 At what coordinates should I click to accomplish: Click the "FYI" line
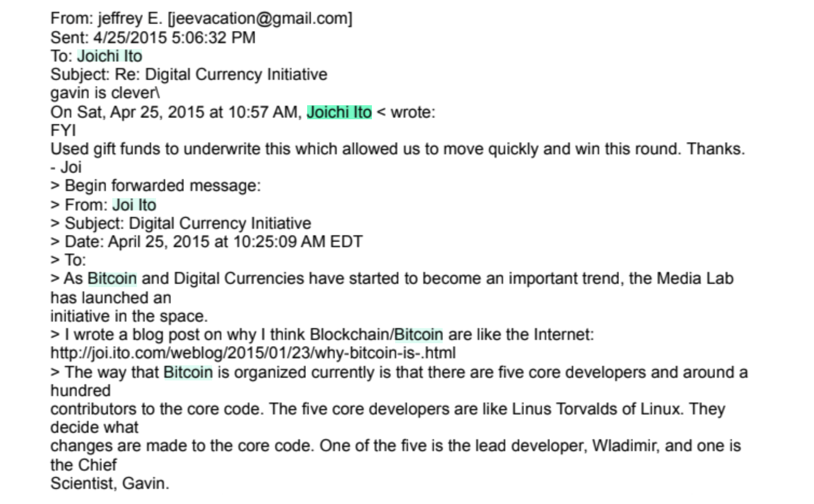[63, 131]
